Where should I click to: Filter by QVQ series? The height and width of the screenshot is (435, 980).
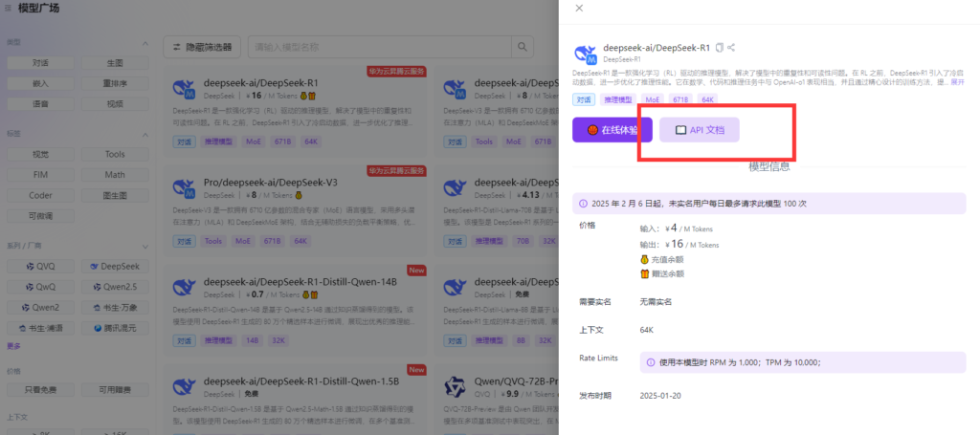pos(40,267)
